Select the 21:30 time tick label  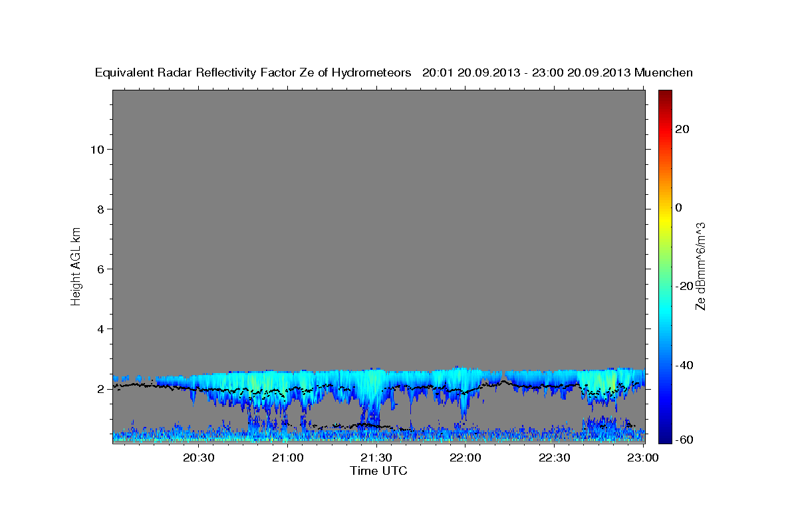[x=376, y=458]
